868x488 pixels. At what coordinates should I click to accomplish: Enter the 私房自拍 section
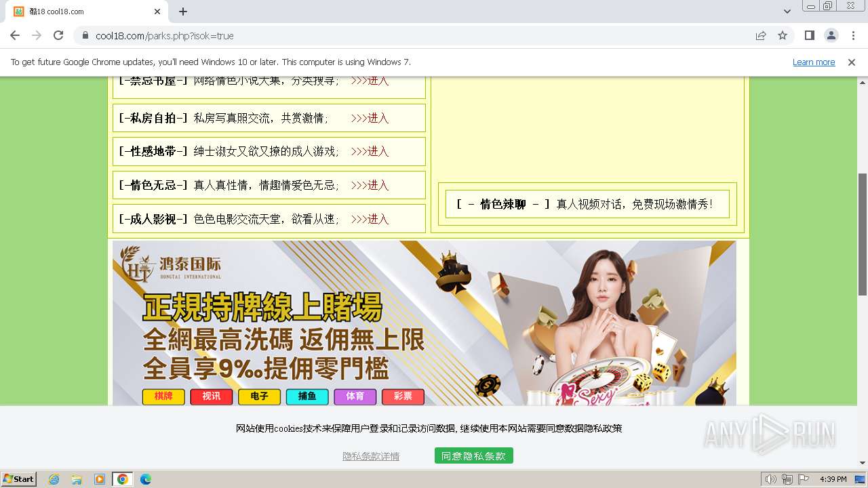pyautogui.click(x=370, y=118)
